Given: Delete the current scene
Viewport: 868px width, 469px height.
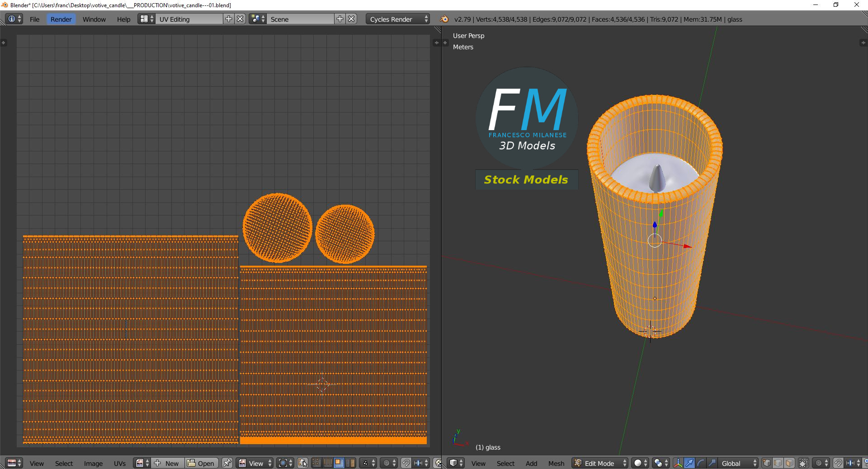Looking at the screenshot, I should [352, 19].
